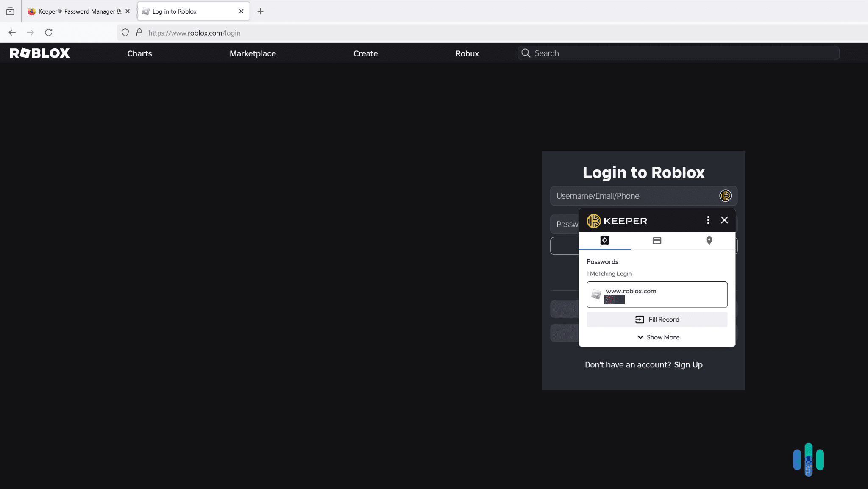
Task: Select the www.roblox.com saved login record
Action: 657,294
